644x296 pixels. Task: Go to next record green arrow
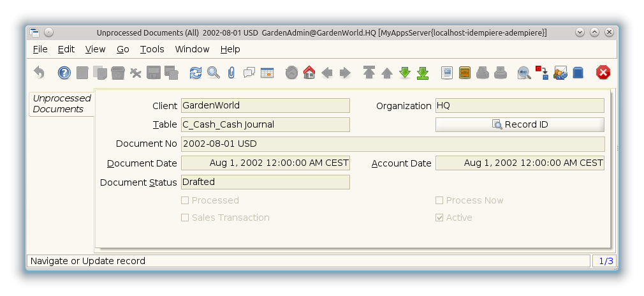(x=405, y=73)
